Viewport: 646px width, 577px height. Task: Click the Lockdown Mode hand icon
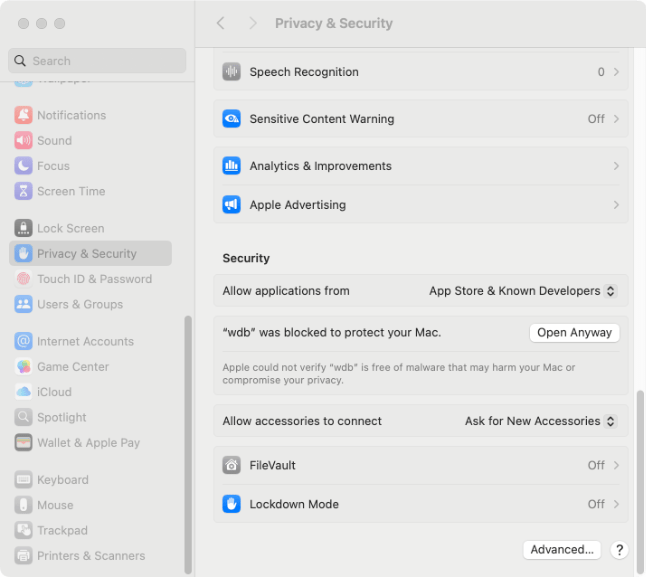[232, 504]
